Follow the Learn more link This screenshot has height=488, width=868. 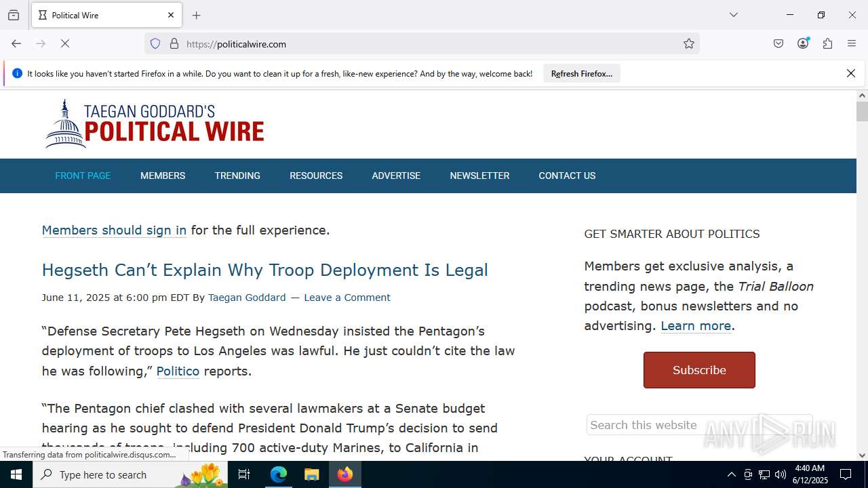pyautogui.click(x=696, y=325)
